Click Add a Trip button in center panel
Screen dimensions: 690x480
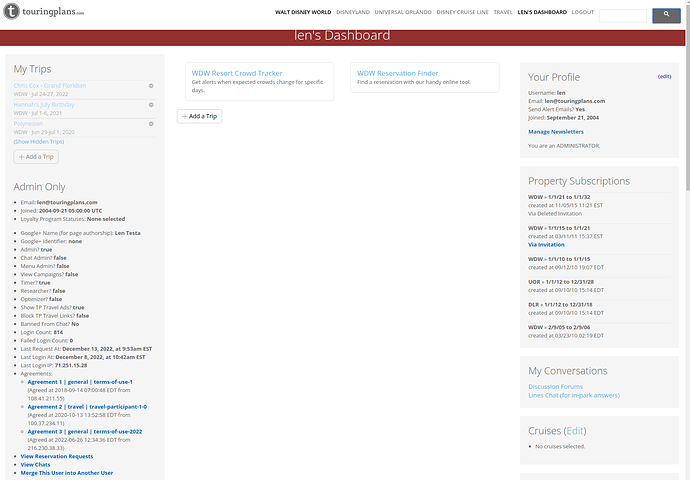click(199, 116)
